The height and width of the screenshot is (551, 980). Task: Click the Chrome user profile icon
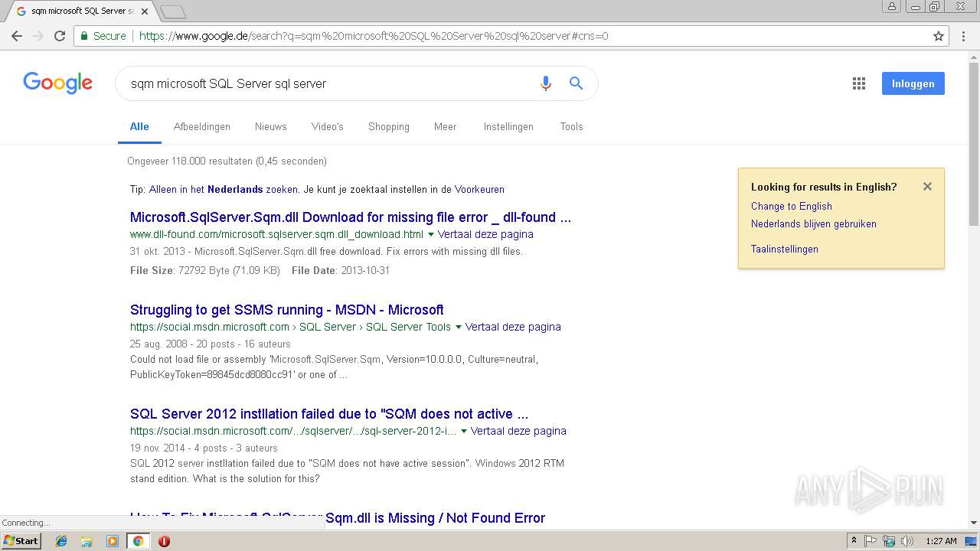pos(891,6)
